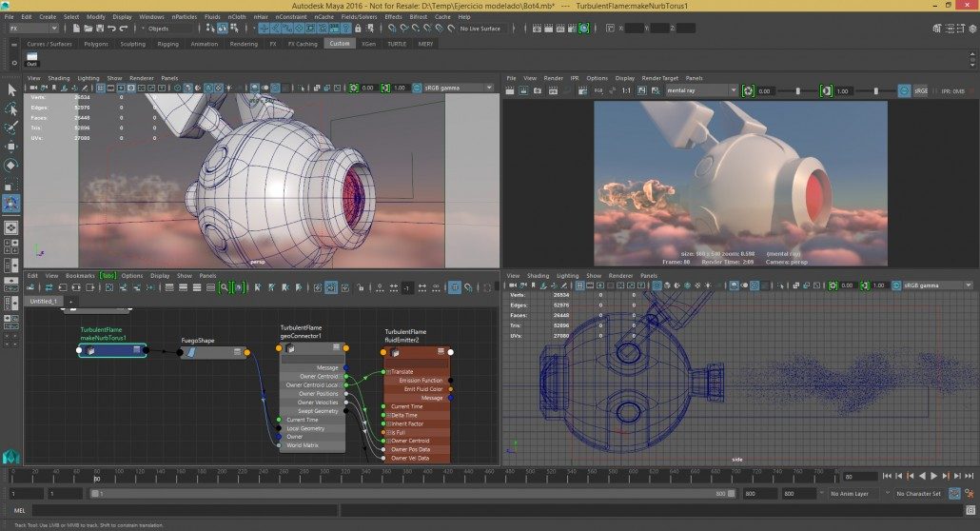Screen dimensions: 980x531
Task: Switch to the Rigging shelf tab
Action: click(167, 44)
